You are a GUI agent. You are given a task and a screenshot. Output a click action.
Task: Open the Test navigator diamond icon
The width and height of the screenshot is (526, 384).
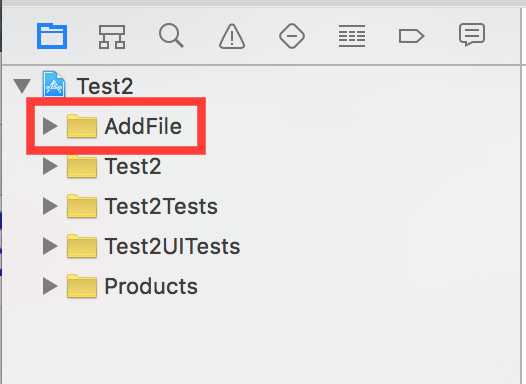[x=292, y=36]
